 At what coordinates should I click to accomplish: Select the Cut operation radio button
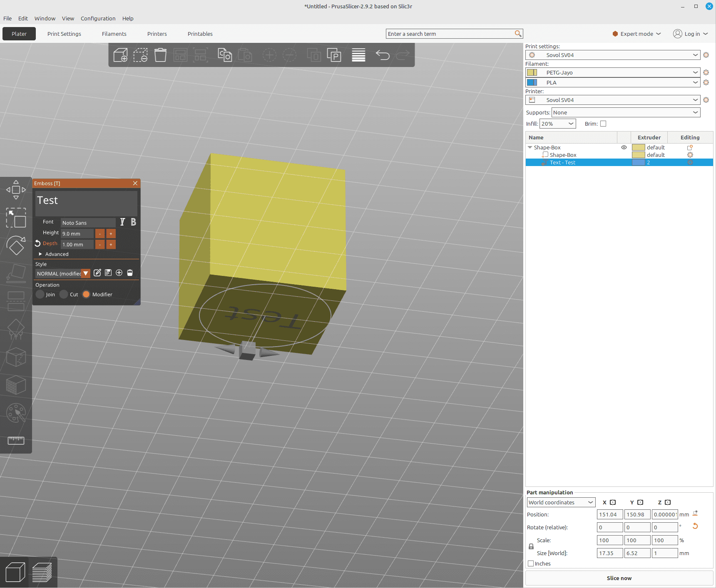click(64, 294)
